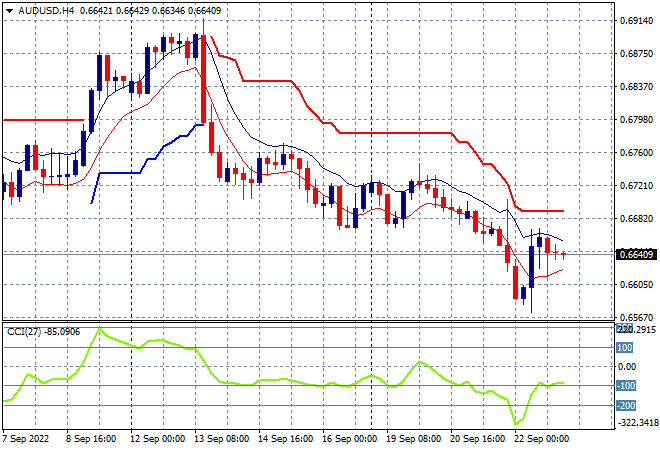
Task: Click the flat thick red line near 0.67980 left
Action: tap(43, 120)
